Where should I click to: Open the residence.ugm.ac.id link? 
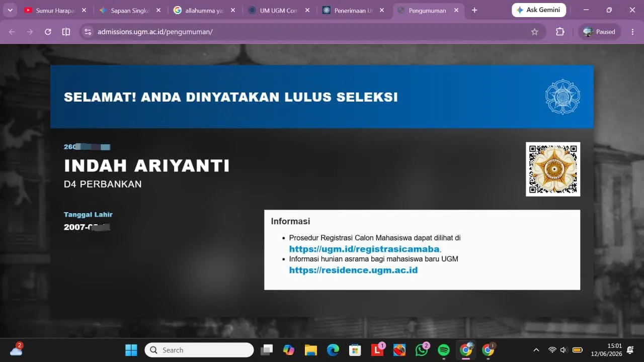[353, 270]
